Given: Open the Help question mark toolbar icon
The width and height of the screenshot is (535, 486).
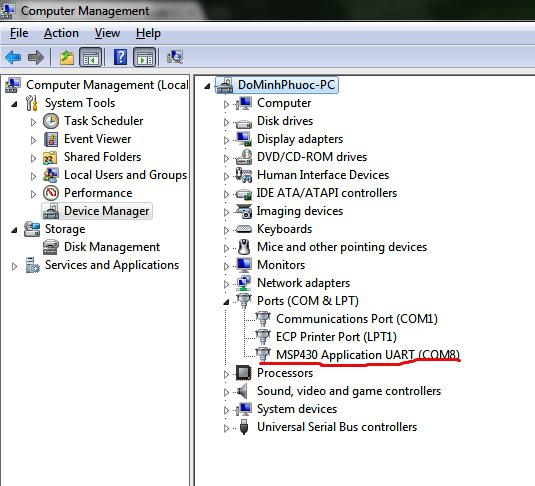Looking at the screenshot, I should [120, 57].
